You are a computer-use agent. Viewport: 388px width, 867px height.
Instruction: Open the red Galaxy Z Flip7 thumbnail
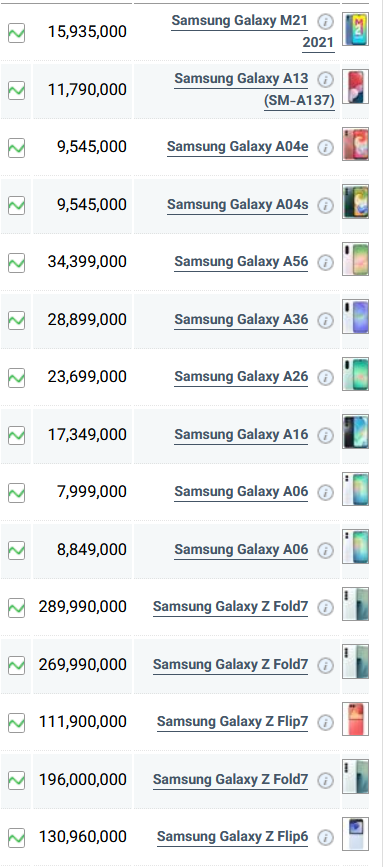[355, 719]
